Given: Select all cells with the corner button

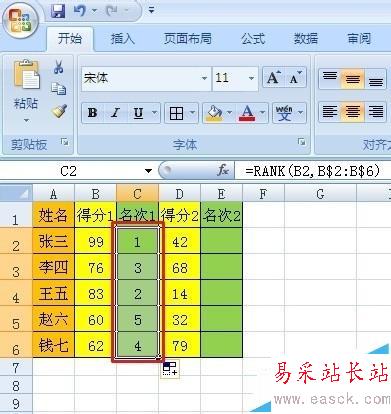Looking at the screenshot, I should 16,193.
